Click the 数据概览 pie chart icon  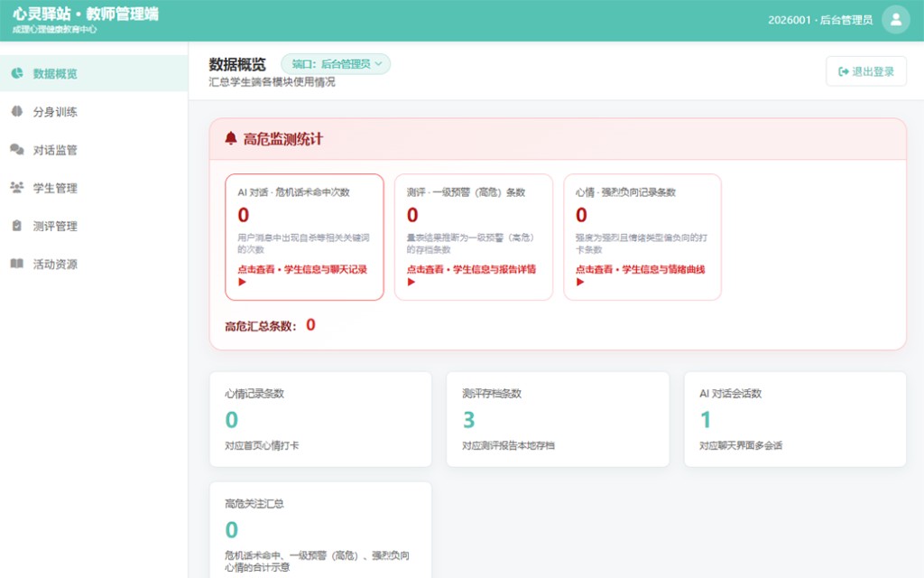[17, 73]
